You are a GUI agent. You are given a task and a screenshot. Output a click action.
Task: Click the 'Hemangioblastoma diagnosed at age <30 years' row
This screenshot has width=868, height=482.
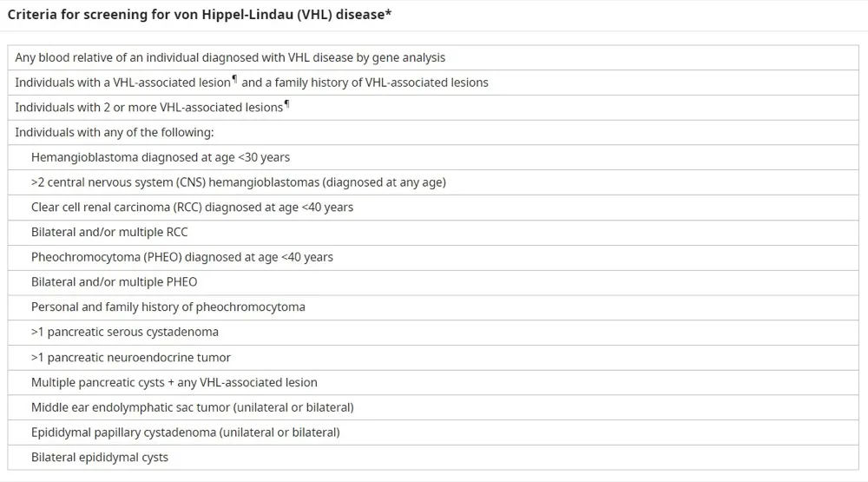(x=161, y=157)
